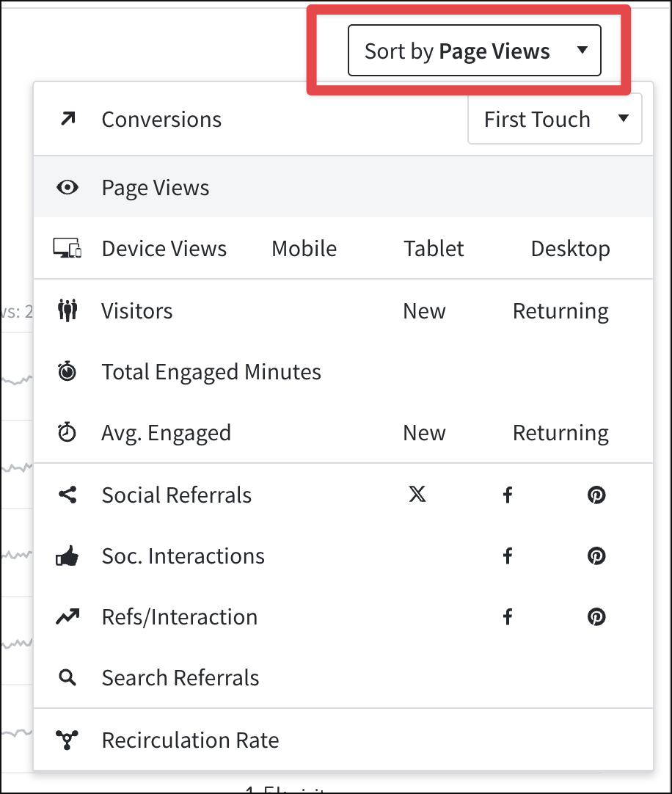
Task: Sort by Desktop device views
Action: click(570, 249)
